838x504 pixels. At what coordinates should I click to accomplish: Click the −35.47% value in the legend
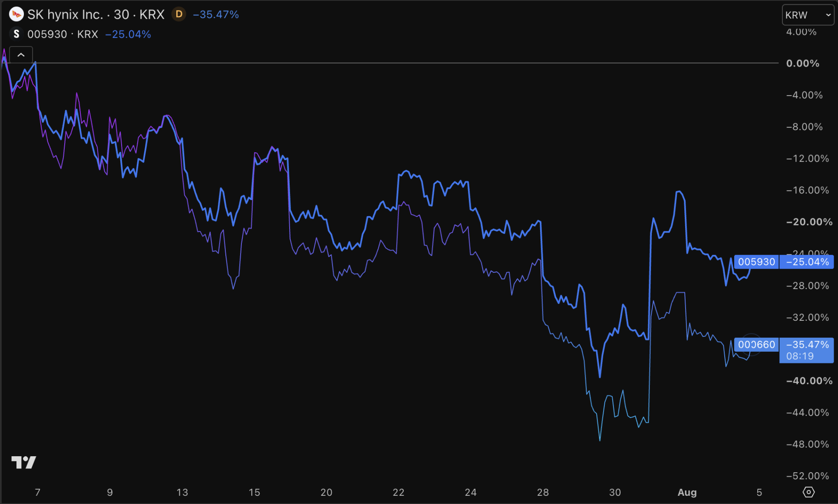click(x=216, y=14)
